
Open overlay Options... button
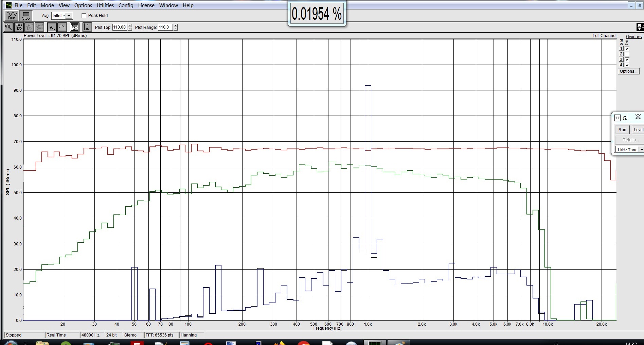pos(628,71)
